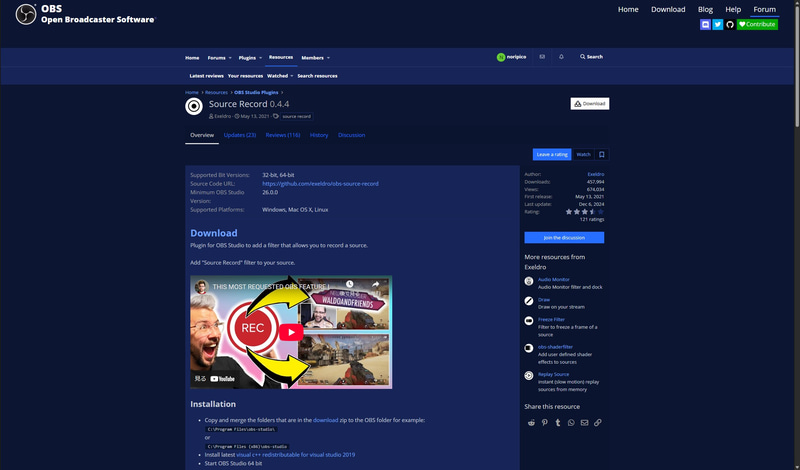Open the 'Watch on YouTube' logo link
This screenshot has height=470, width=800.
[x=222, y=379]
